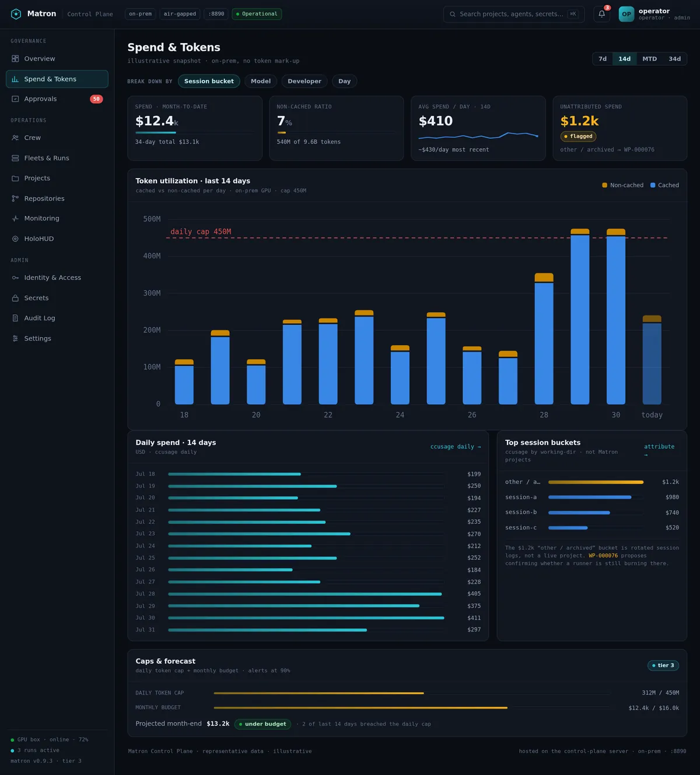Click the other / archived bucket bar

point(596,482)
